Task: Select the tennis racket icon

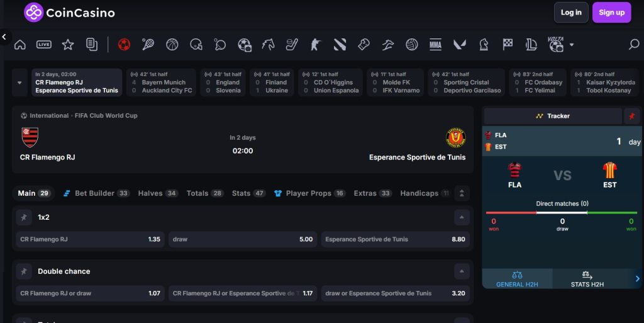Action: (x=148, y=44)
